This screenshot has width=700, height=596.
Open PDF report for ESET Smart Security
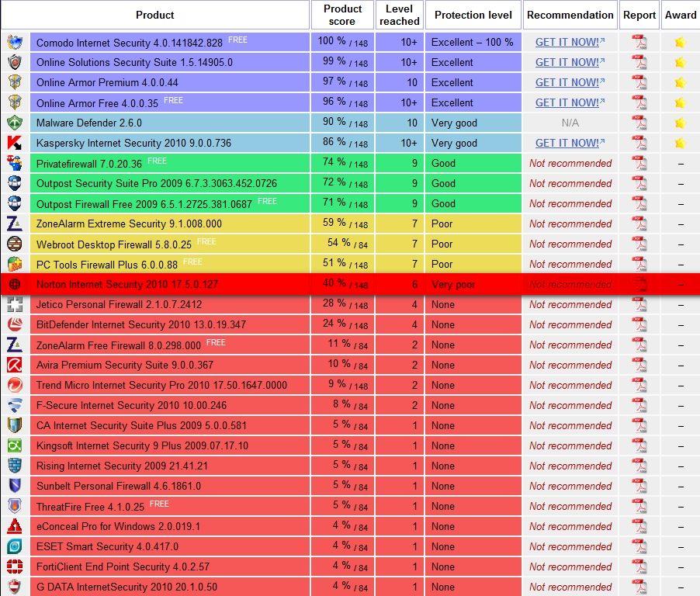(x=639, y=546)
